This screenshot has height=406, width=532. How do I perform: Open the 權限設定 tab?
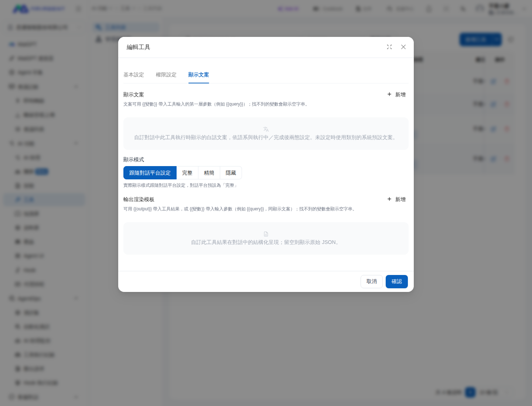coord(166,75)
